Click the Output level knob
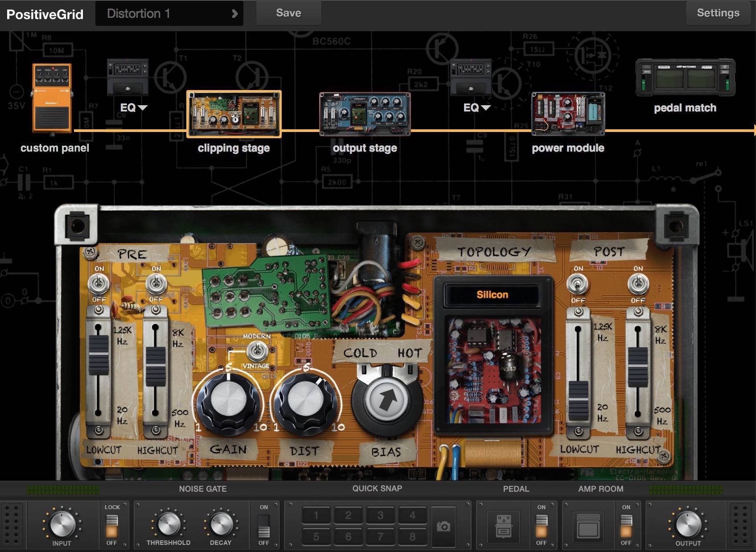Viewport: 756px width, 552px height. 688,524
